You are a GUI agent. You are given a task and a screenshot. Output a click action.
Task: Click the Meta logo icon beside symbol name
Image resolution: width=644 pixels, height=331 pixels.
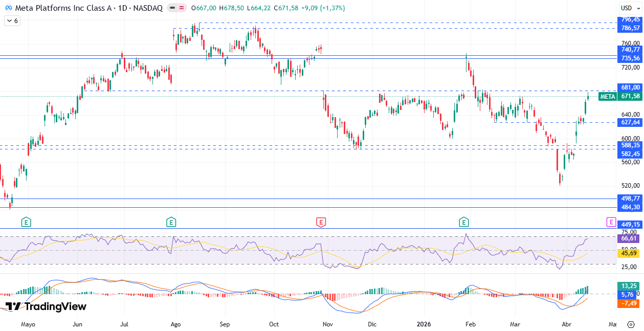coord(9,8)
